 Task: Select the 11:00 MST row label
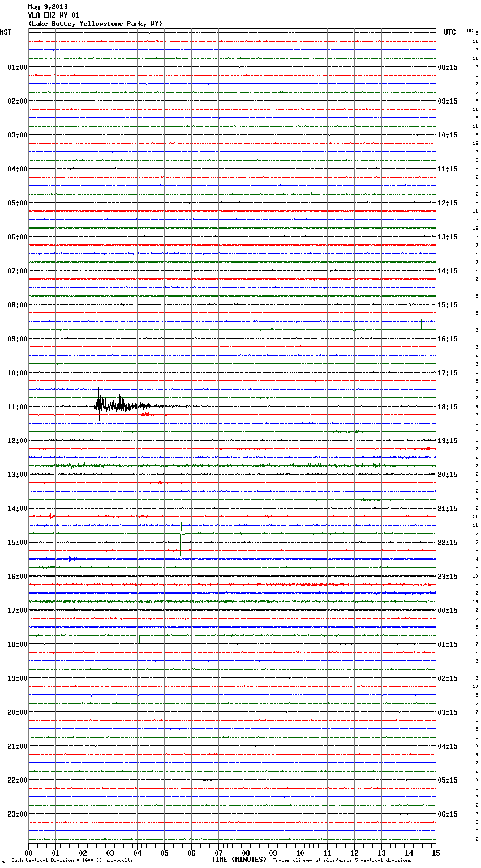(x=18, y=407)
